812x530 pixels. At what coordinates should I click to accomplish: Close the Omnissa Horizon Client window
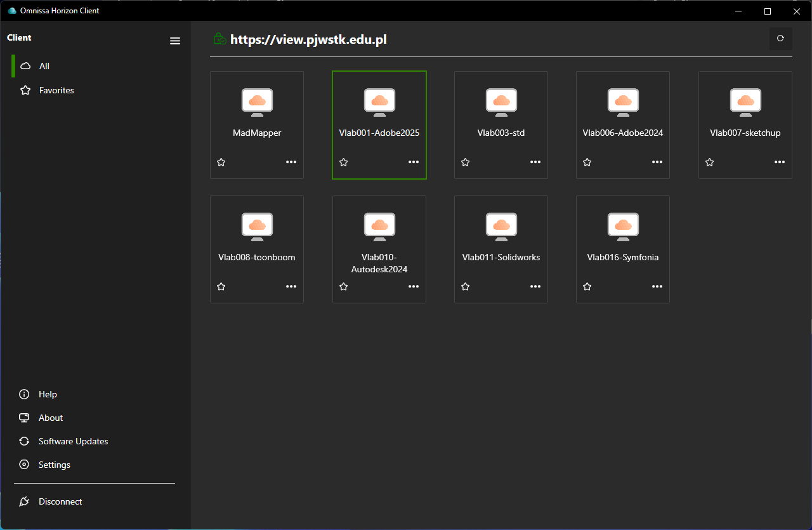tap(797, 11)
